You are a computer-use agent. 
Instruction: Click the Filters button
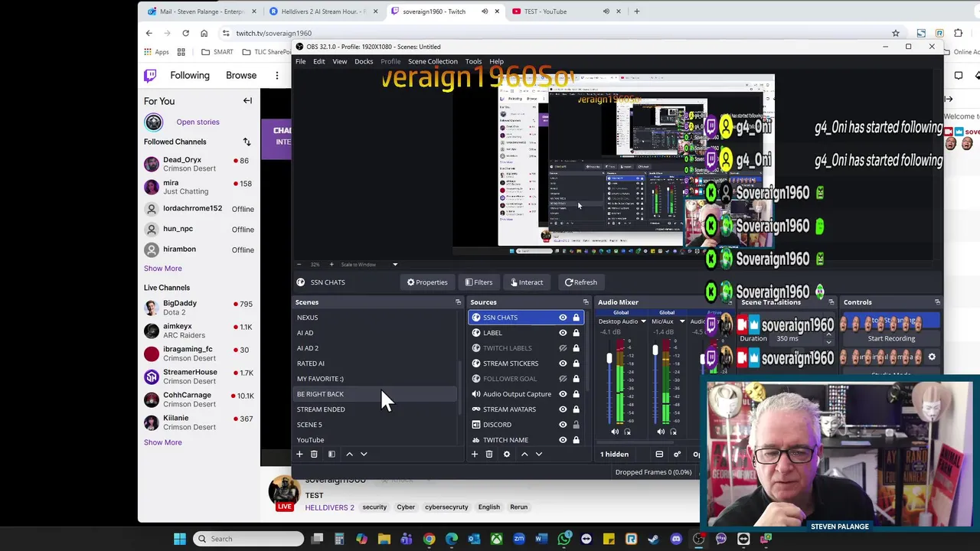[x=479, y=282]
